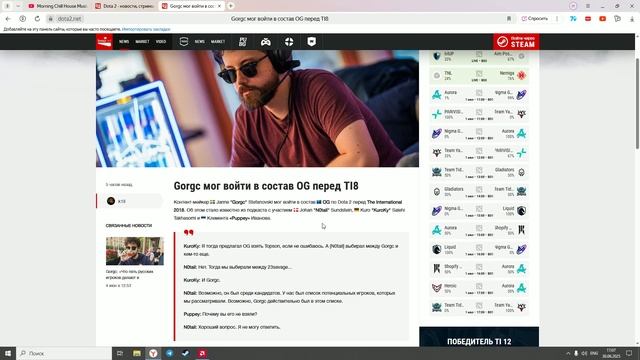Click the Gorgc article hero photo

point(257,108)
